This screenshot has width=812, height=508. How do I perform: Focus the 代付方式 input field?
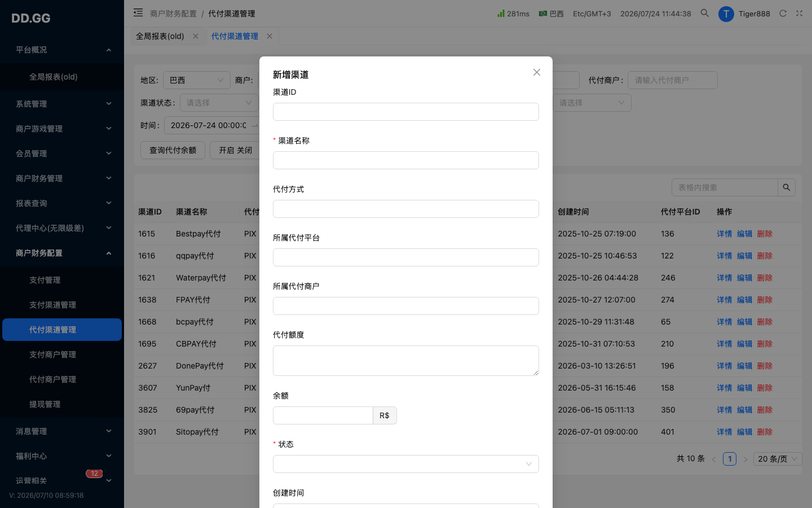pos(406,209)
